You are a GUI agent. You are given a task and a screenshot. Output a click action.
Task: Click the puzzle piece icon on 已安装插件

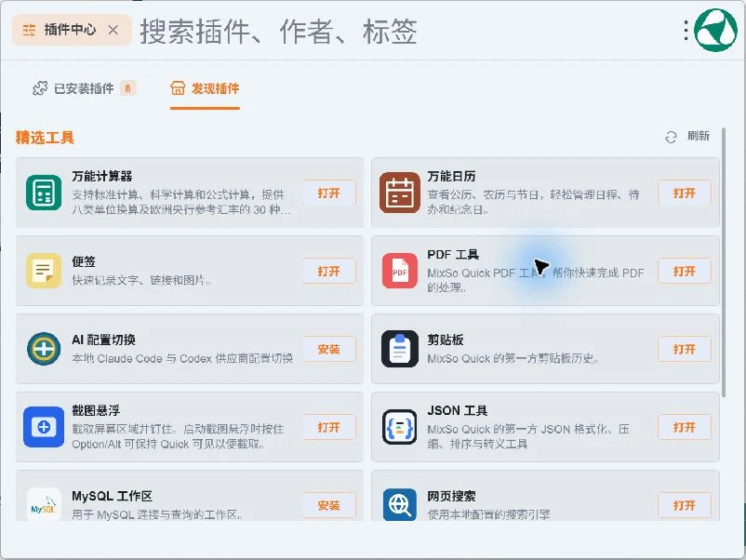(x=40, y=88)
